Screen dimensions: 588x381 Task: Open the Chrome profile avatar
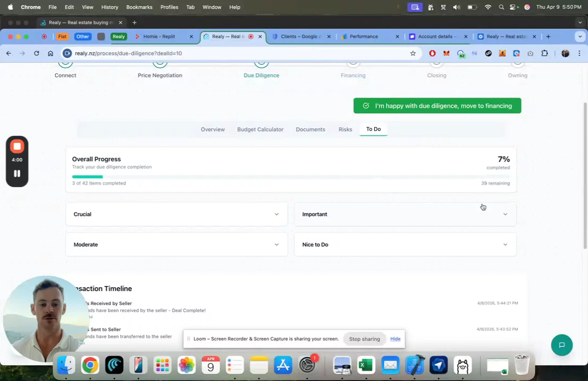coord(565,53)
